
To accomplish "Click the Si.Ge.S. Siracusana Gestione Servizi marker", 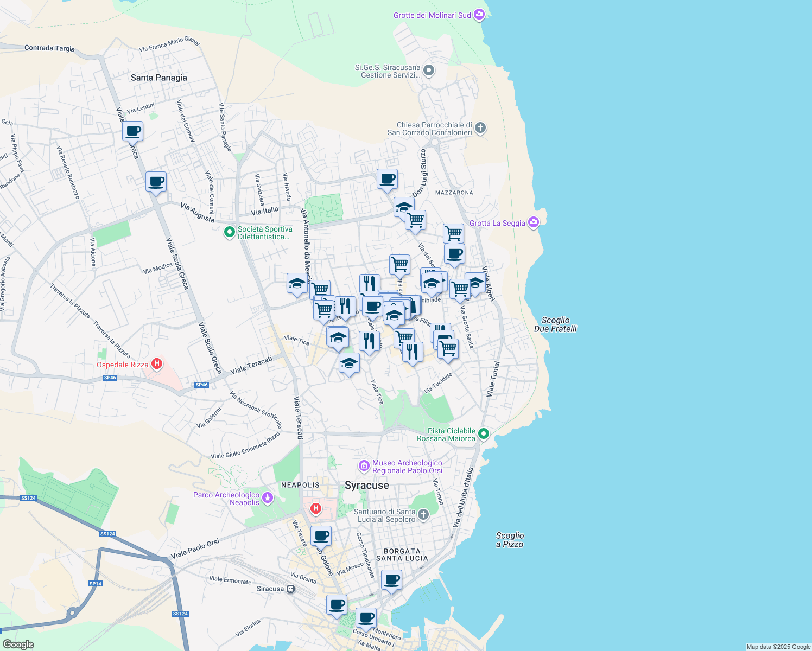I will pyautogui.click(x=428, y=71).
